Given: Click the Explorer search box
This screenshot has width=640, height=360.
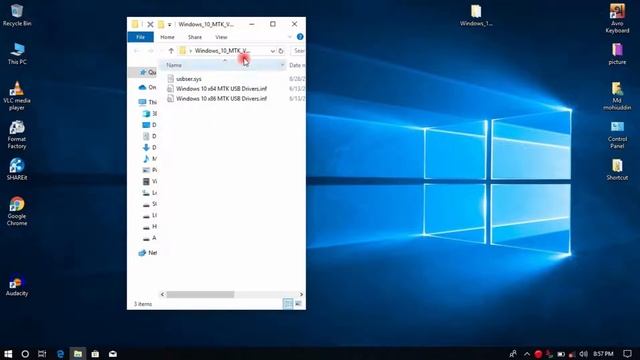Looking at the screenshot, I should tap(298, 51).
